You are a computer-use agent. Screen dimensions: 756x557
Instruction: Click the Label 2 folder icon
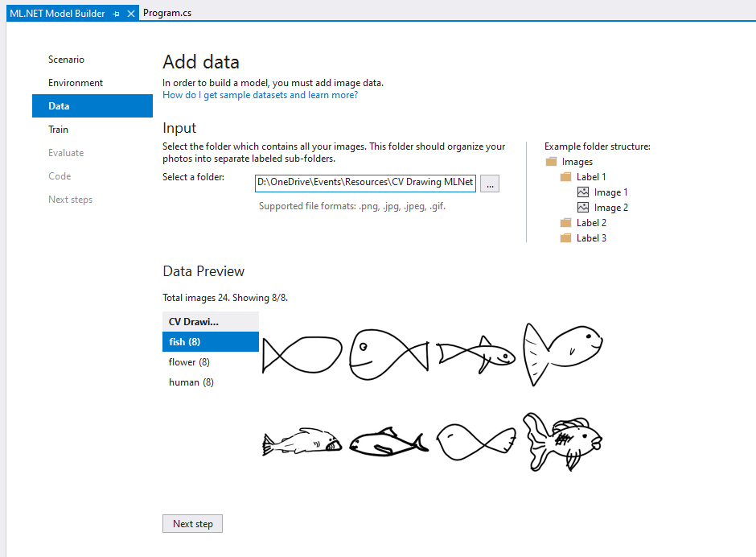566,223
